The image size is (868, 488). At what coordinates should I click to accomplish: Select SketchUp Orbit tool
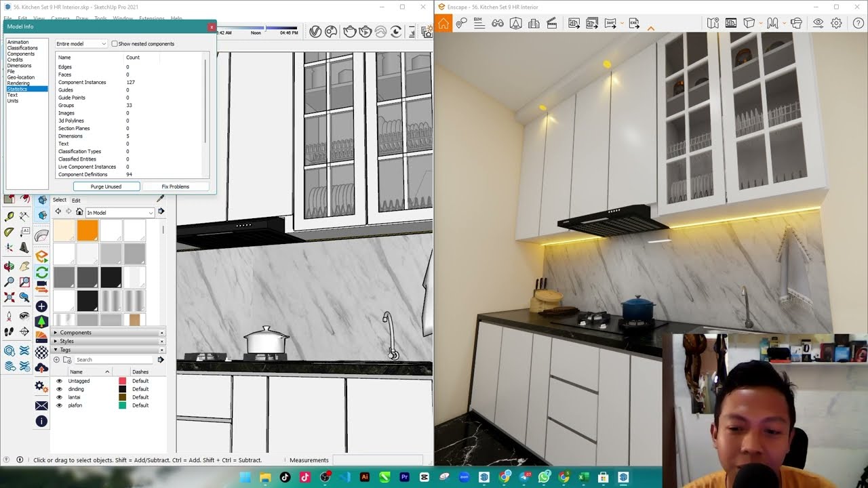[9, 266]
